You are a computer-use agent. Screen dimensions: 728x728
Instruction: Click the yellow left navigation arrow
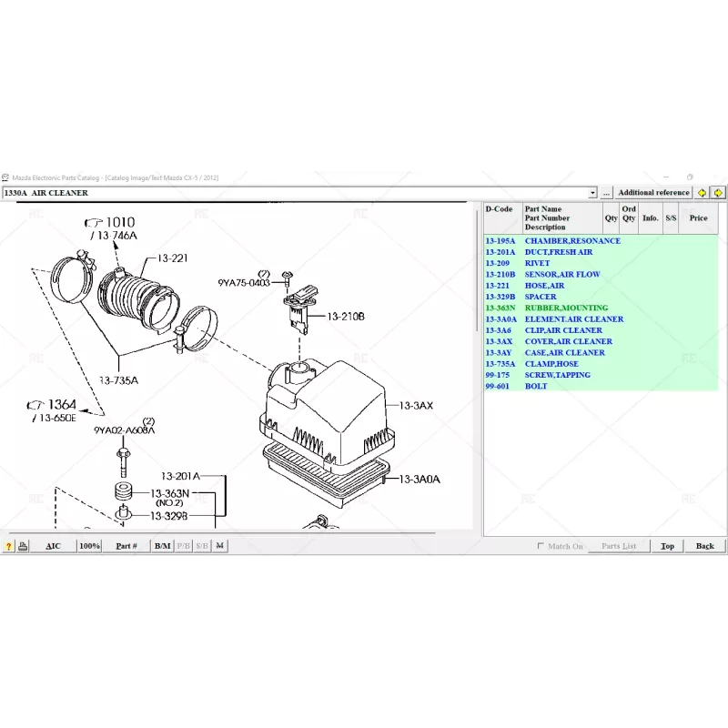[x=701, y=192]
